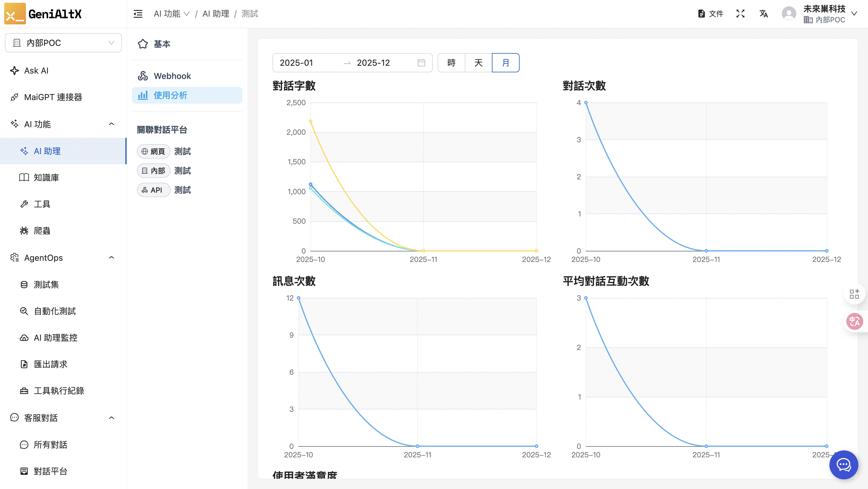Select the 時 hourly granularity
868x489 pixels.
click(451, 63)
